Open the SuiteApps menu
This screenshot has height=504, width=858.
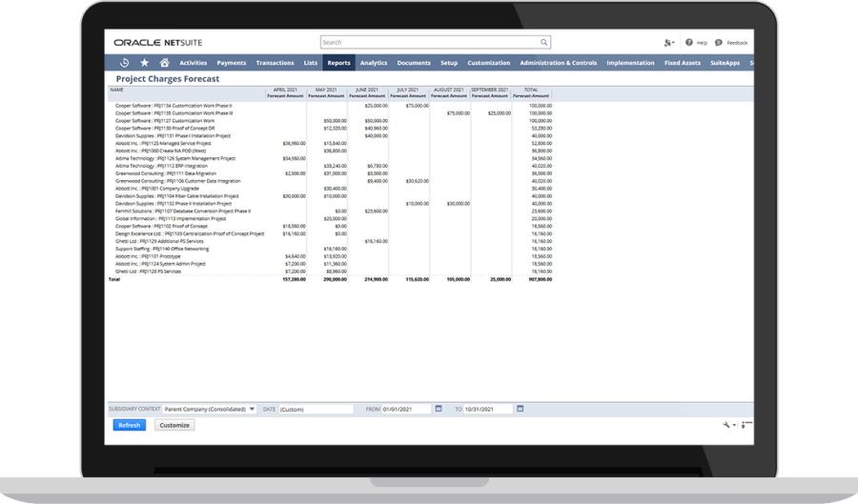point(725,63)
